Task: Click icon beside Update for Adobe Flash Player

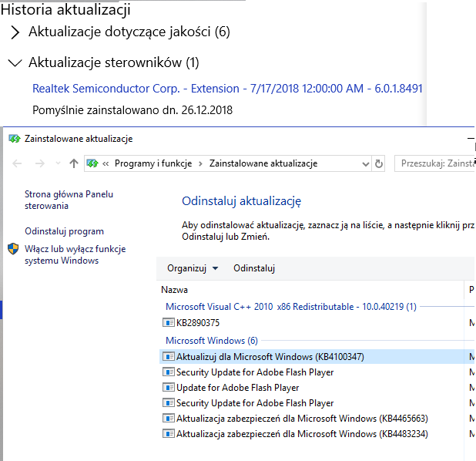Action: click(x=169, y=388)
